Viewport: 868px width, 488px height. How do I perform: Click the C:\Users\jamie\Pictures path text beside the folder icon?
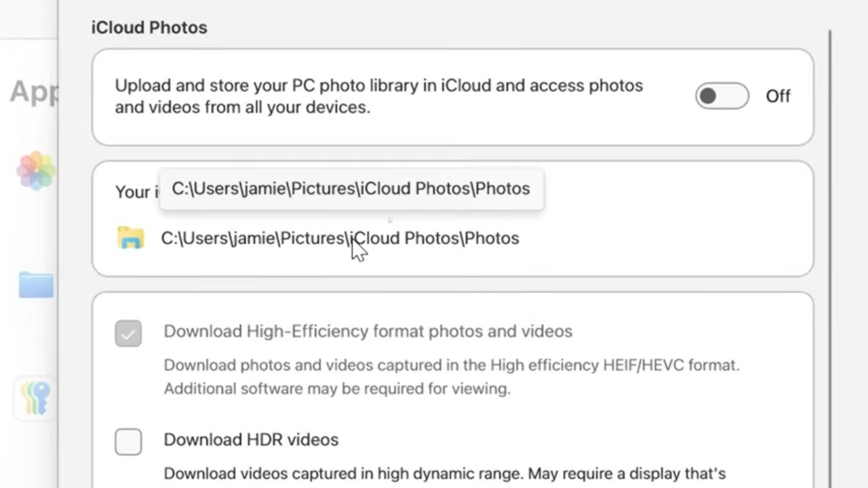coord(340,238)
